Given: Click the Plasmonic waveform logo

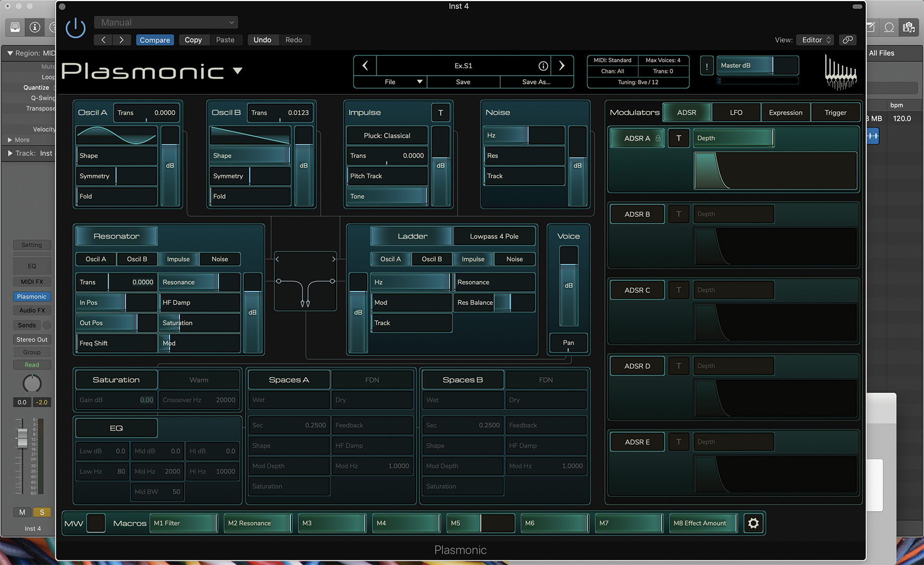Looking at the screenshot, I should [x=841, y=71].
